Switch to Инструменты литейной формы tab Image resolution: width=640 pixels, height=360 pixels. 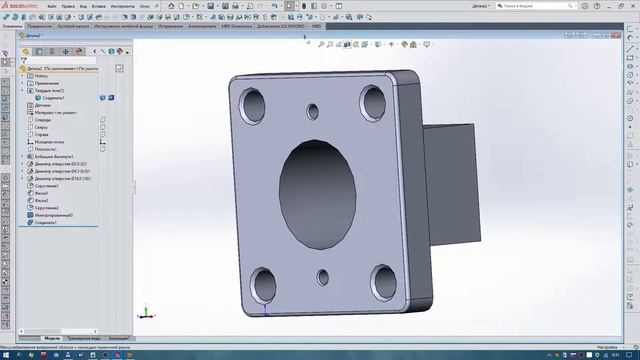pyautogui.click(x=124, y=26)
